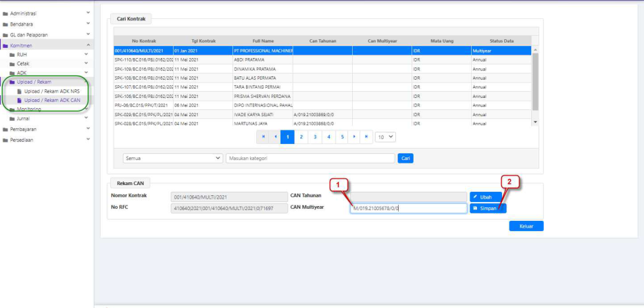Click the Bendahara folder icon
The image size is (644, 308).
tap(4, 24)
